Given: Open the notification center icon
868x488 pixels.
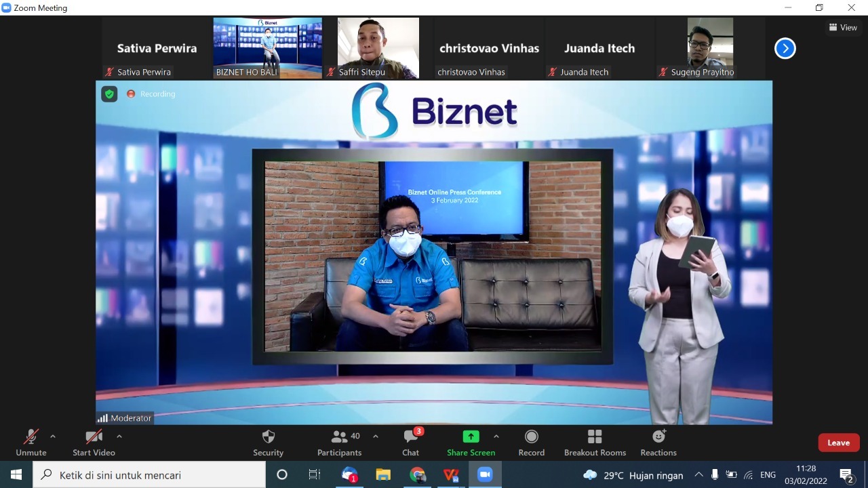Looking at the screenshot, I should tap(847, 475).
